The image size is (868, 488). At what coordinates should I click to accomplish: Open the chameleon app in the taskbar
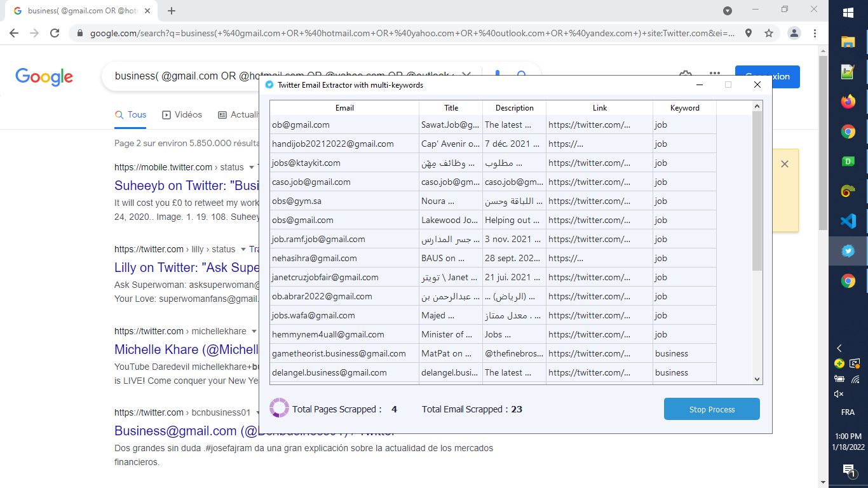coord(848,191)
